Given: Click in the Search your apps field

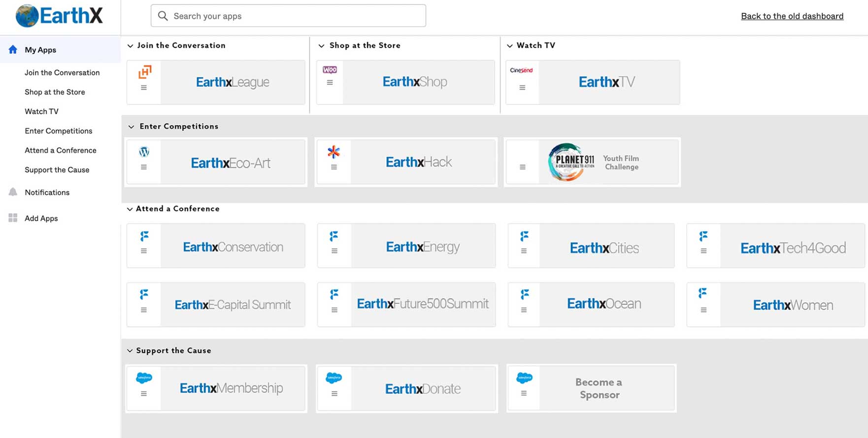Looking at the screenshot, I should 288,16.
